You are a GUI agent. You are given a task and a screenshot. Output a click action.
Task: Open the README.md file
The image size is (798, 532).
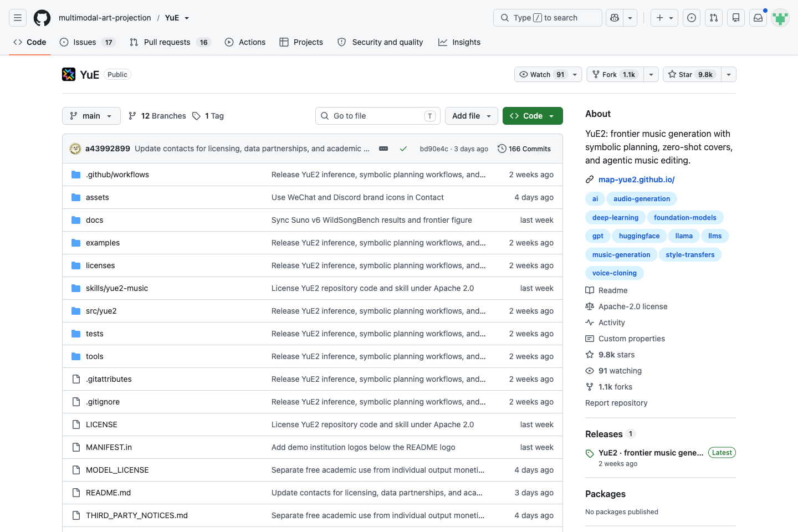[x=109, y=493]
